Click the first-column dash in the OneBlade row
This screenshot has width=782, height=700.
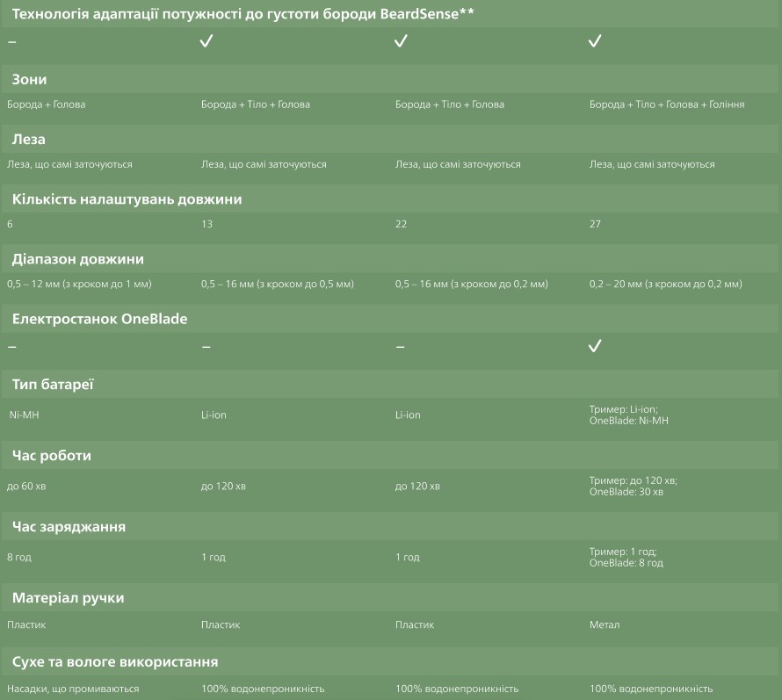pyautogui.click(x=11, y=347)
